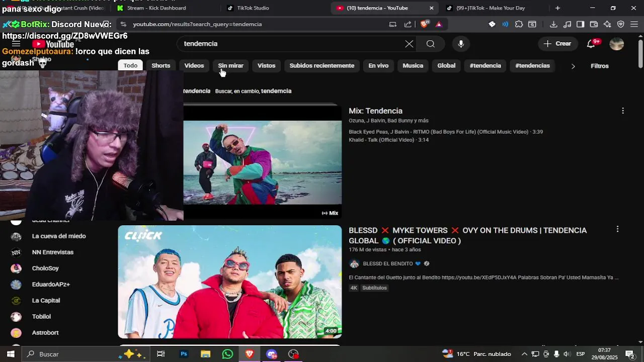Open Tobilol subscription

click(41, 317)
